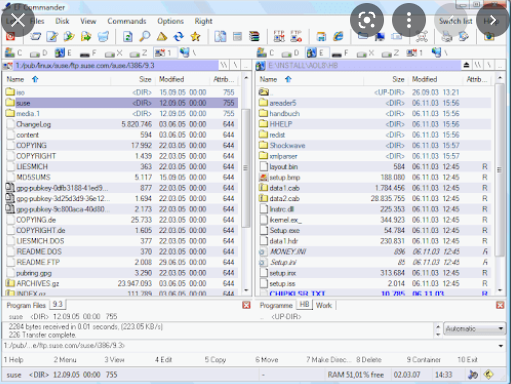Select drive C in left panel
Image resolution: width=511 pixels, height=384 pixels.
14,53
